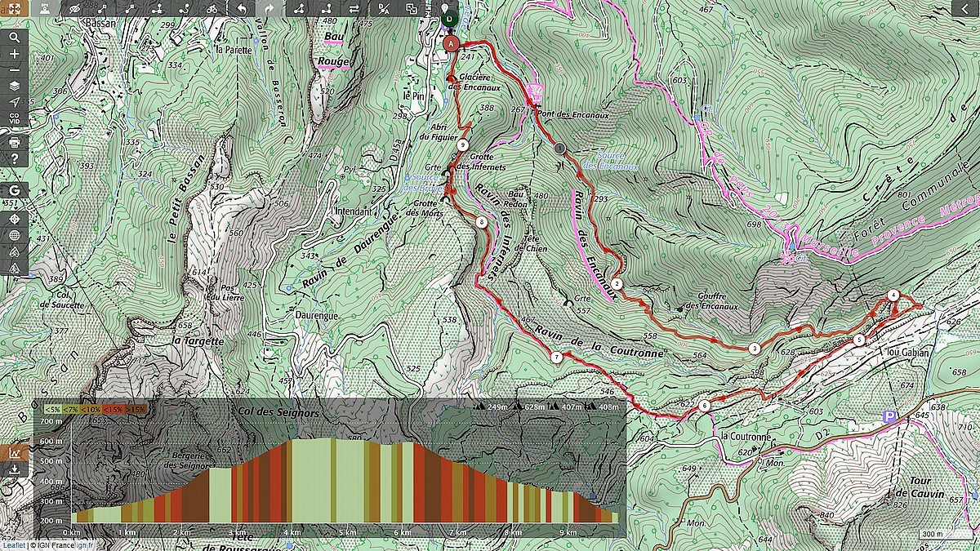Download the track via download icon

tap(14, 469)
